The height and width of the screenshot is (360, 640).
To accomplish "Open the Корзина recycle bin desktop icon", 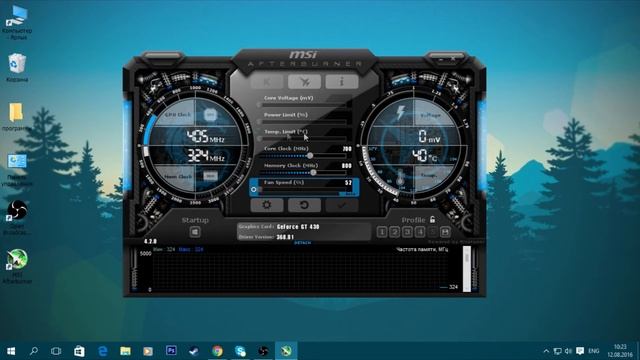I will click(x=17, y=67).
